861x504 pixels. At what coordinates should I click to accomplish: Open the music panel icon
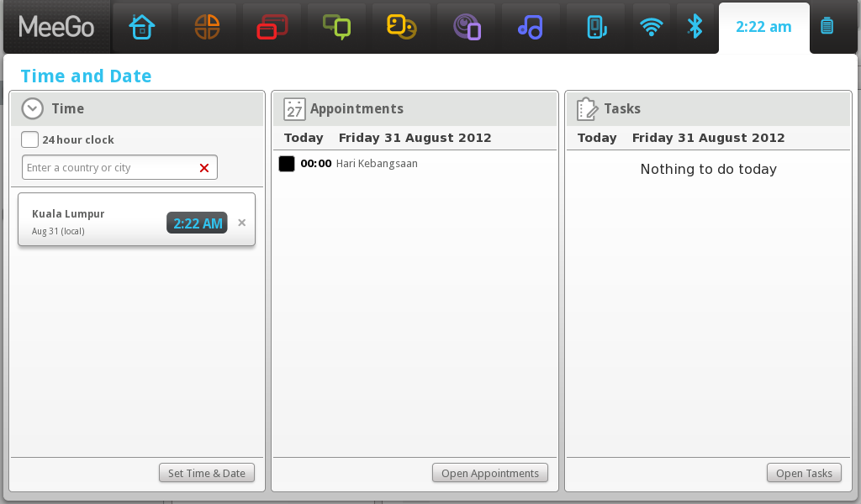pos(531,27)
